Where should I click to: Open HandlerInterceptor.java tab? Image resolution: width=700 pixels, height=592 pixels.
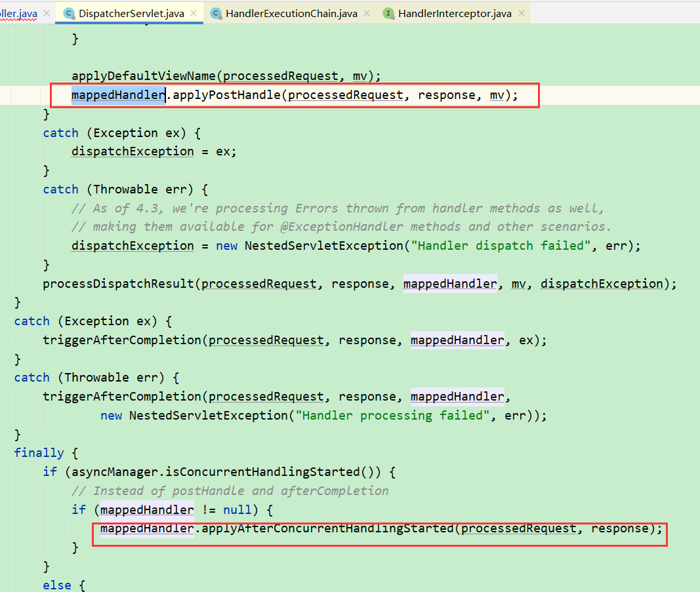(x=455, y=13)
